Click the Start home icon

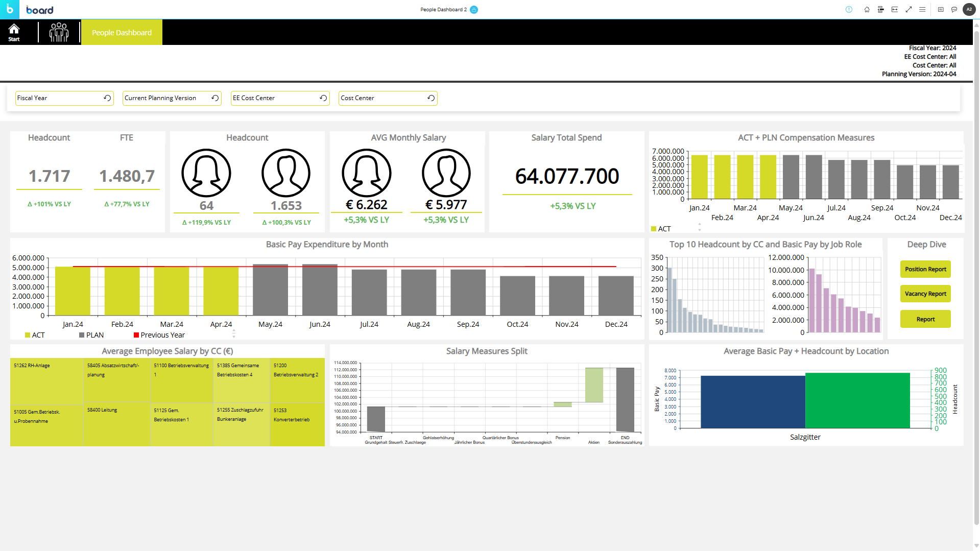pos(14,32)
